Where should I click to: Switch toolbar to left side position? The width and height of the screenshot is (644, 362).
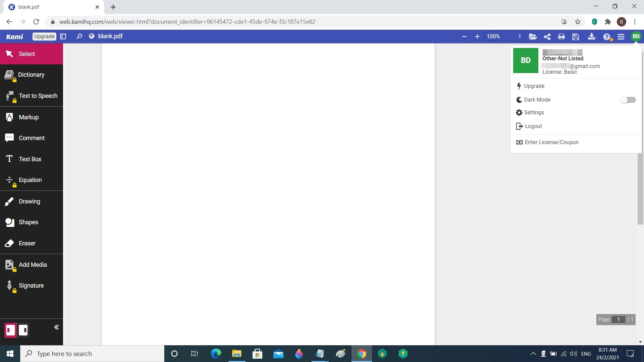coord(10,330)
